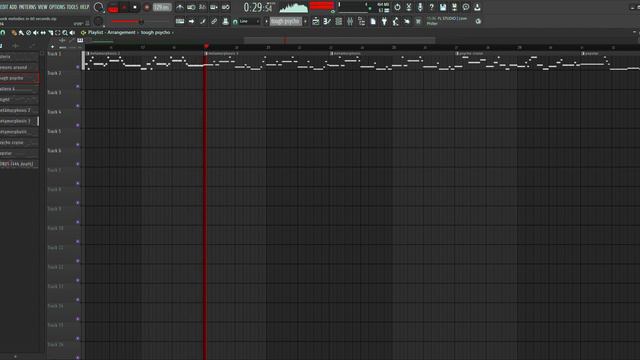The height and width of the screenshot is (360, 640).
Task: Select 'psycho cruise' in pattern list
Action: click(x=19, y=142)
